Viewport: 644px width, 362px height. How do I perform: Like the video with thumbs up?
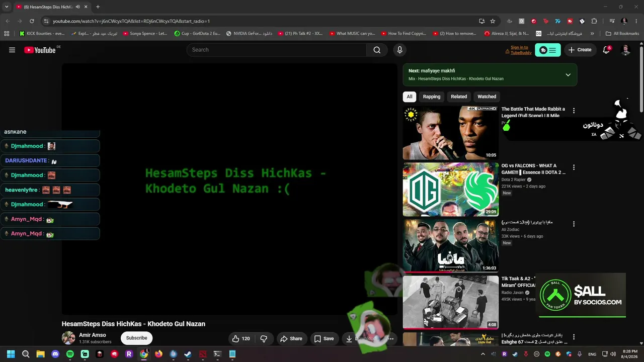tap(241, 339)
